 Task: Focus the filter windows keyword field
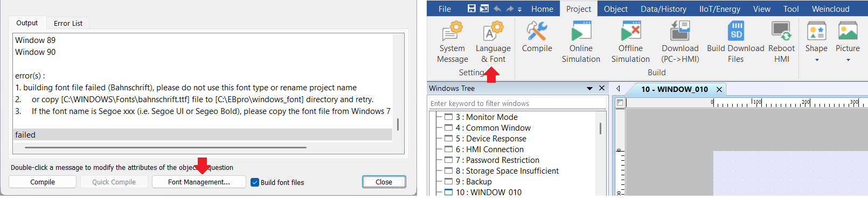pos(517,103)
